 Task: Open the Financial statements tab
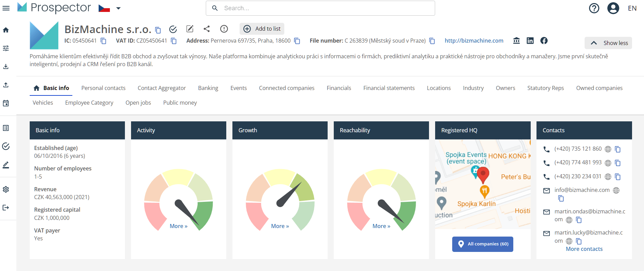click(x=389, y=88)
